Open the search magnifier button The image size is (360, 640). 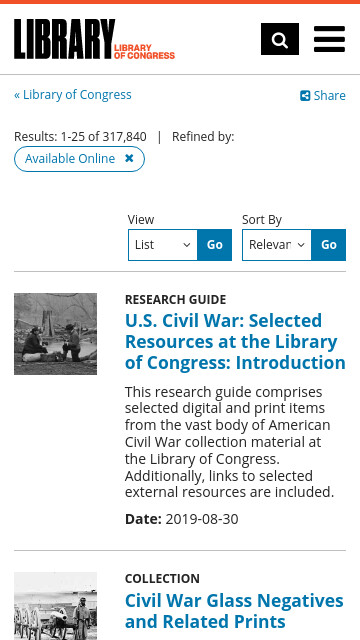280,39
